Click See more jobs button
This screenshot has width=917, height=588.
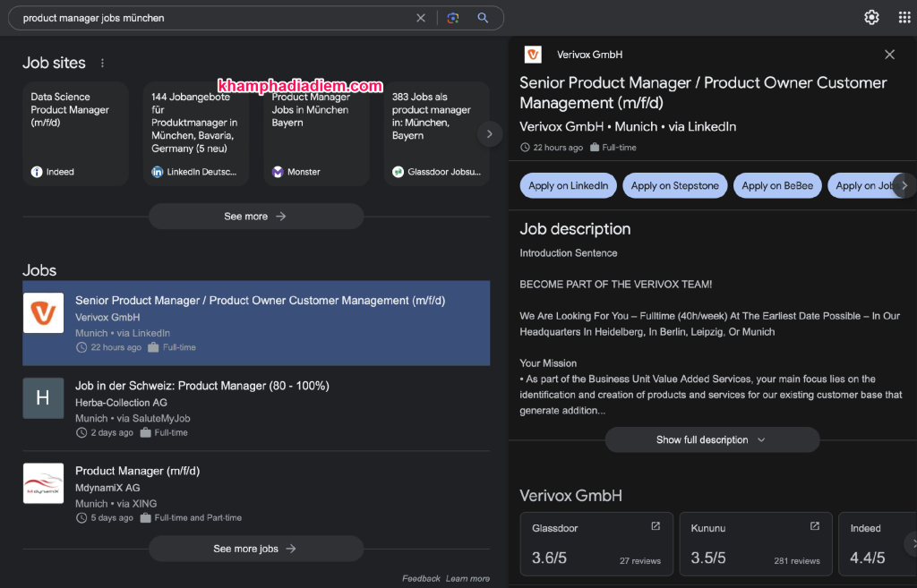pos(255,549)
